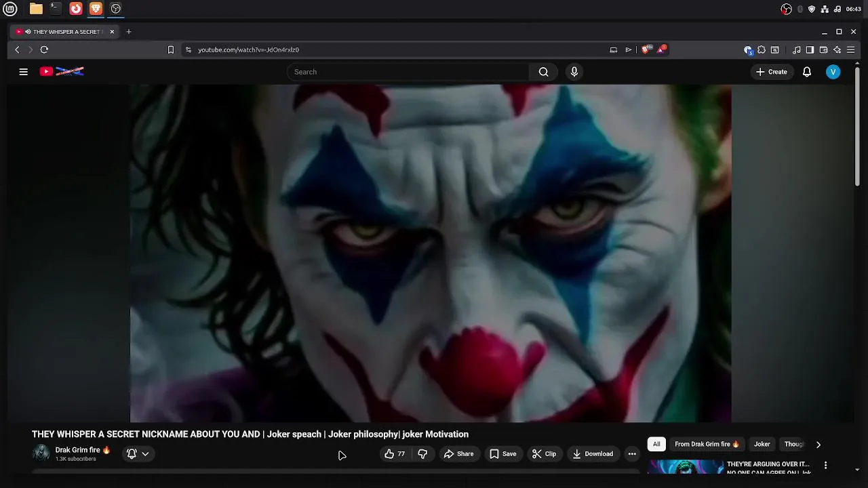Dislike the video with thumbs down
The width and height of the screenshot is (868, 488).
(x=422, y=454)
